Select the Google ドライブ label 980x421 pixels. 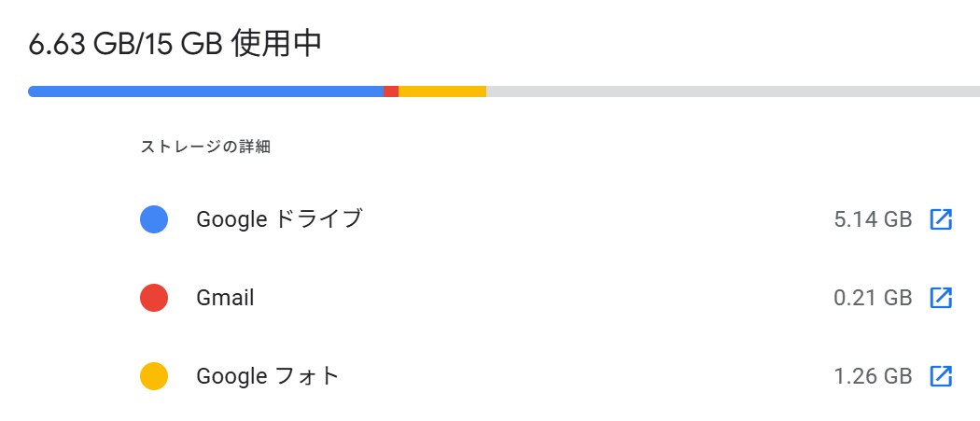tap(279, 220)
